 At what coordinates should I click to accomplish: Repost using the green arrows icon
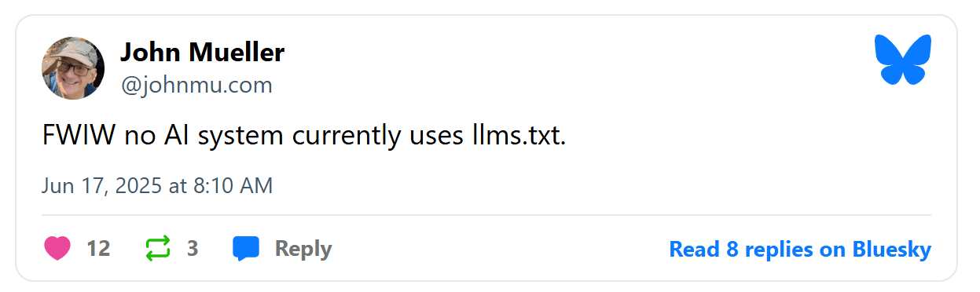click(158, 249)
